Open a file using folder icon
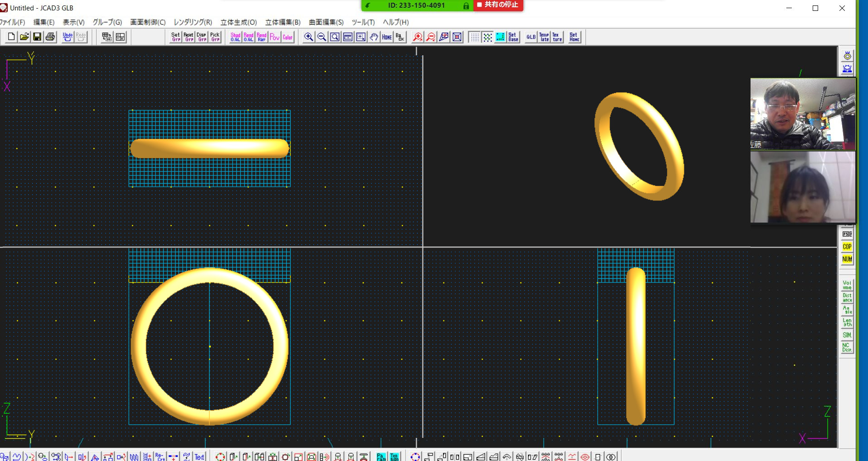This screenshot has height=461, width=868. tap(24, 37)
